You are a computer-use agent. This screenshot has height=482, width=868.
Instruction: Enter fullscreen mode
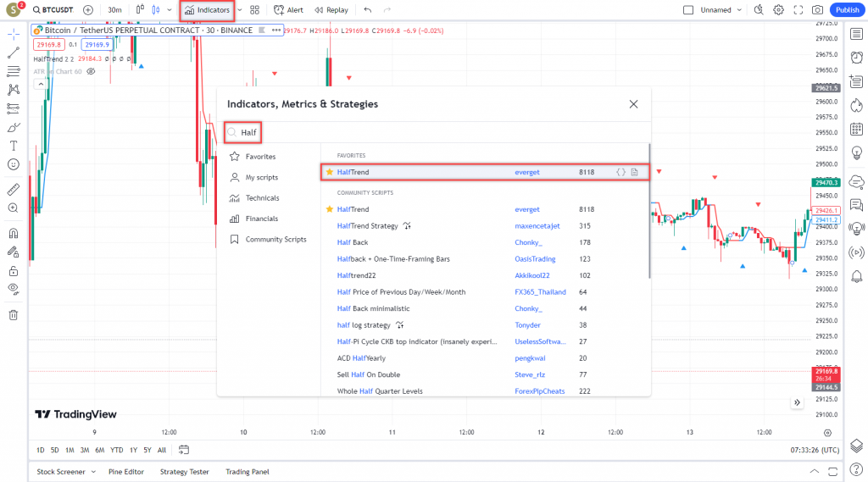[x=798, y=10]
